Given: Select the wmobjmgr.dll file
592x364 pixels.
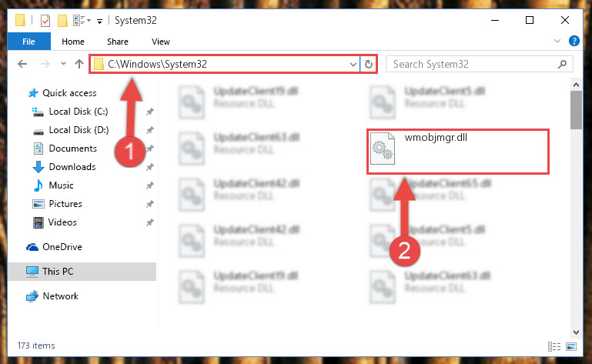Looking at the screenshot, I should pyautogui.click(x=457, y=152).
